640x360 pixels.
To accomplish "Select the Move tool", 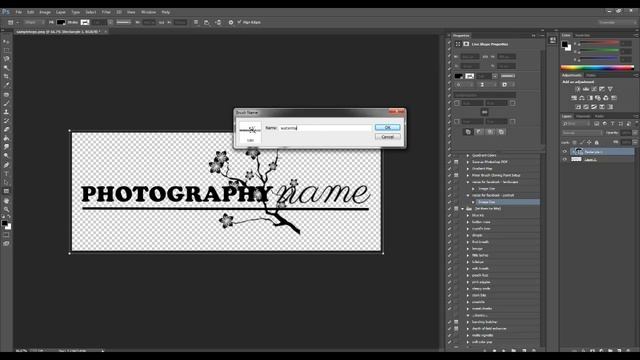I will 6,42.
